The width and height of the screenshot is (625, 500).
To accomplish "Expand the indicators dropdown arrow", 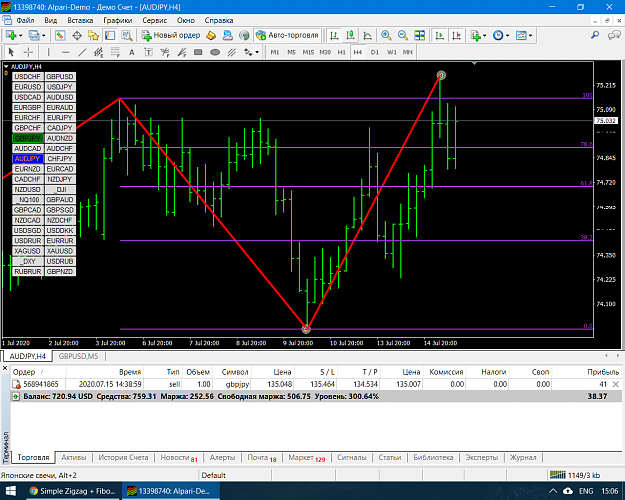I will pos(485,35).
